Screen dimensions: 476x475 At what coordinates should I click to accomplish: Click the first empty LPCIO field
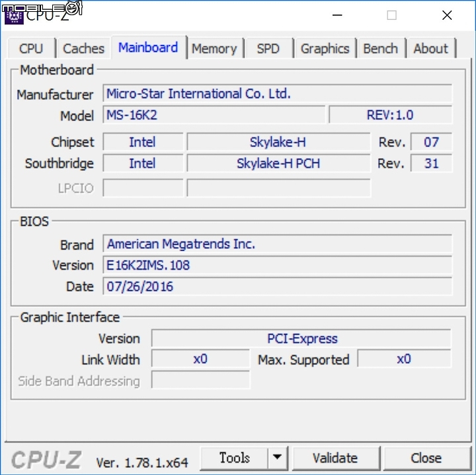pos(143,188)
